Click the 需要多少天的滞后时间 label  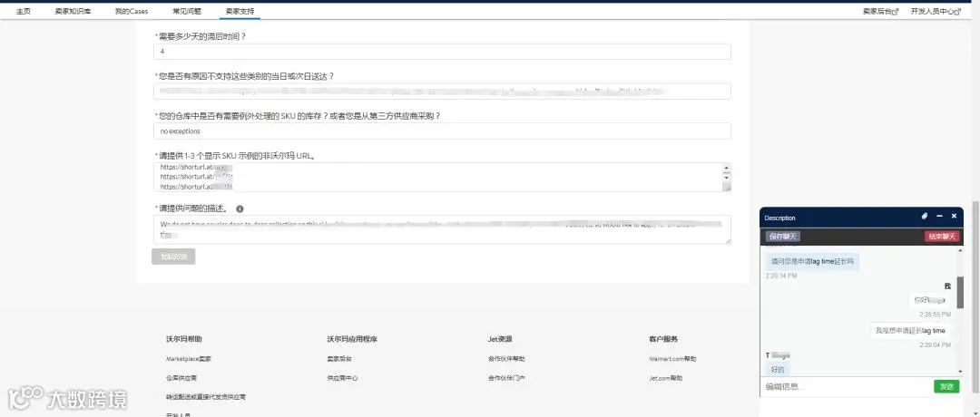pyautogui.click(x=201, y=36)
